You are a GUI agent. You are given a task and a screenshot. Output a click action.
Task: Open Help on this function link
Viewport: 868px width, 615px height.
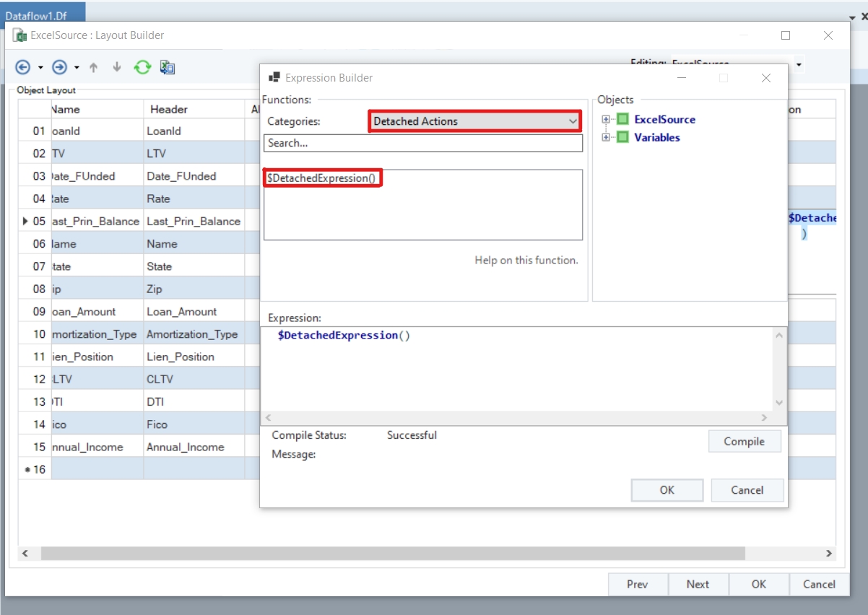(x=526, y=260)
